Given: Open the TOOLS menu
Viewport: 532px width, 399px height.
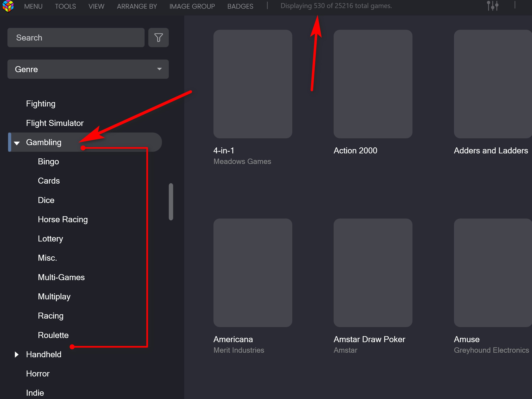Looking at the screenshot, I should (65, 6).
